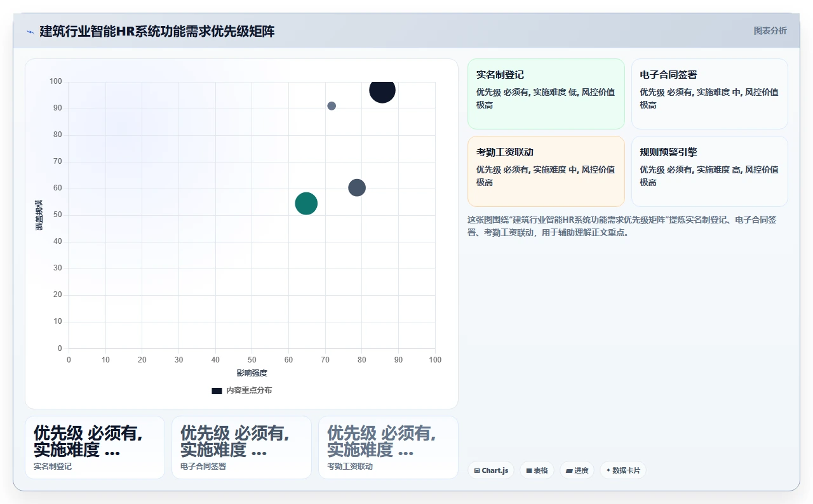Select the 规则预警引擎 feature card
The height and width of the screenshot is (504, 813).
coord(709,171)
